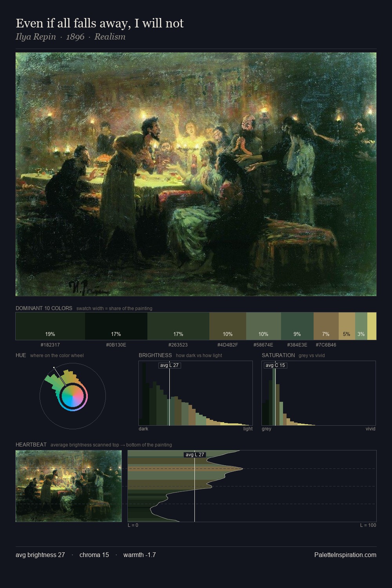Pick the 17% swatch above #263523
Viewport: 392px width, 588px height.
click(178, 326)
